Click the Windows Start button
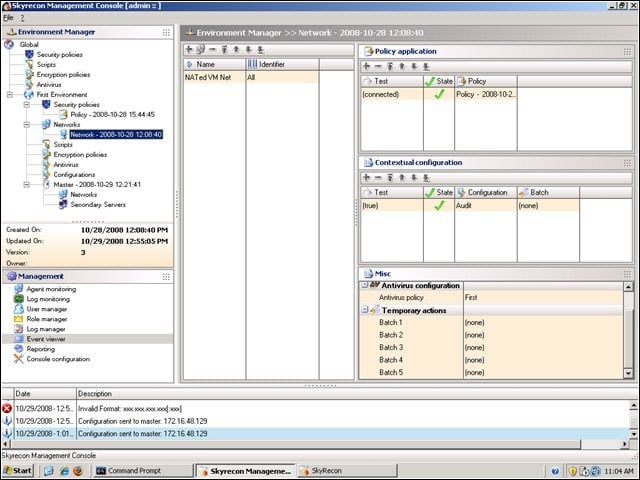The height and width of the screenshot is (480, 640). 18,471
